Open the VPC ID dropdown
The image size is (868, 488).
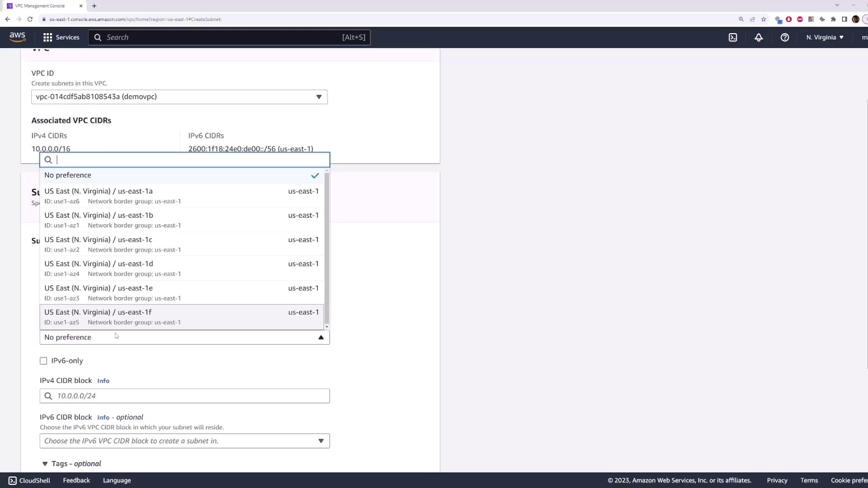(x=179, y=97)
